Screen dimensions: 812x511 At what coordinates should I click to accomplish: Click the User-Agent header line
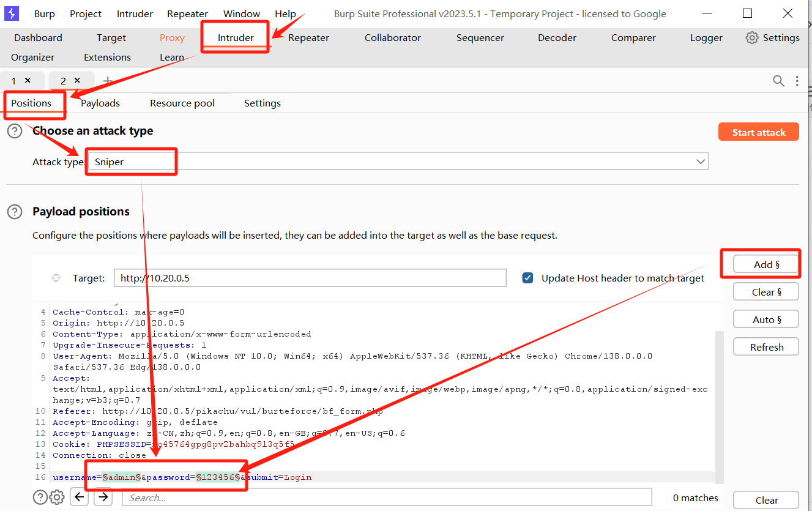click(x=352, y=362)
